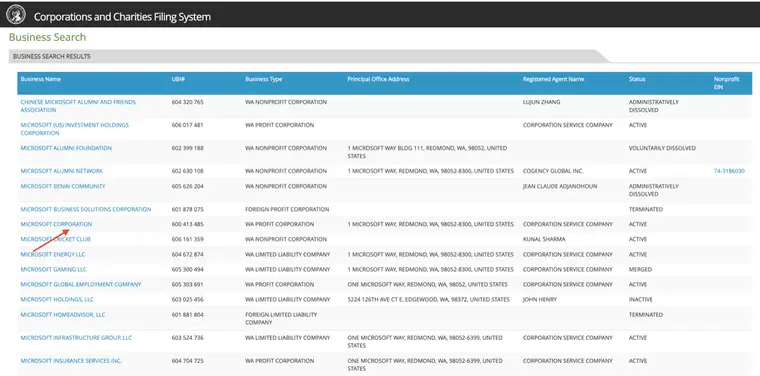Open the Microsoft Energy LLC link

pyautogui.click(x=53, y=254)
